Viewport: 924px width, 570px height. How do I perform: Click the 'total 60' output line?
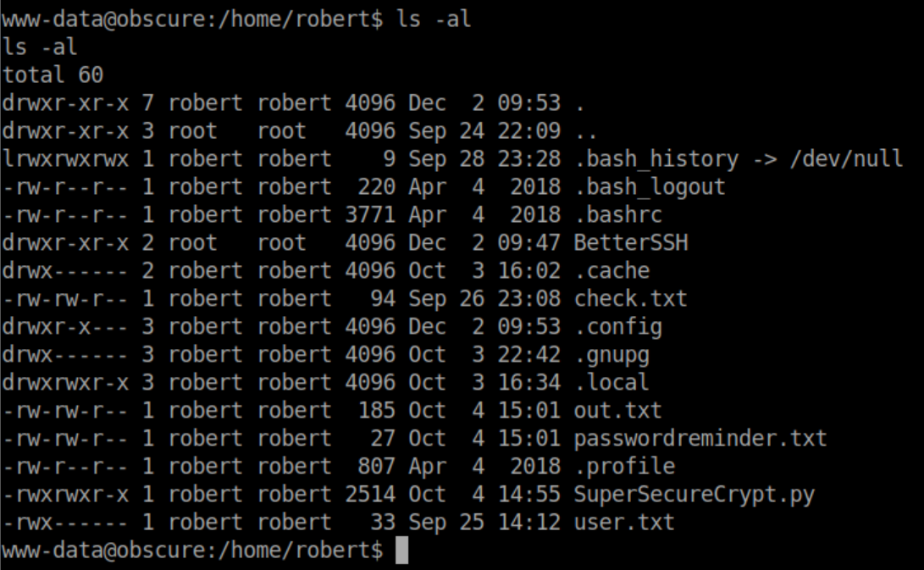pyautogui.click(x=53, y=75)
